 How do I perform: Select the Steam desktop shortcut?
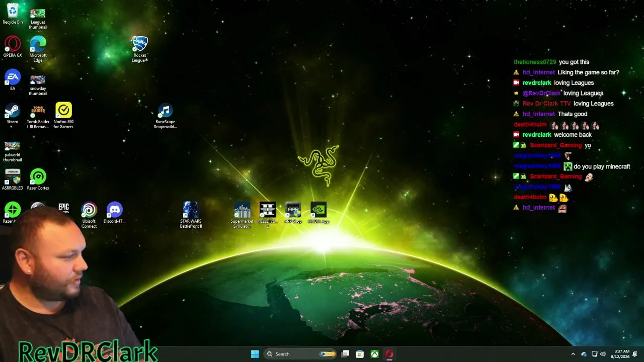click(x=13, y=113)
